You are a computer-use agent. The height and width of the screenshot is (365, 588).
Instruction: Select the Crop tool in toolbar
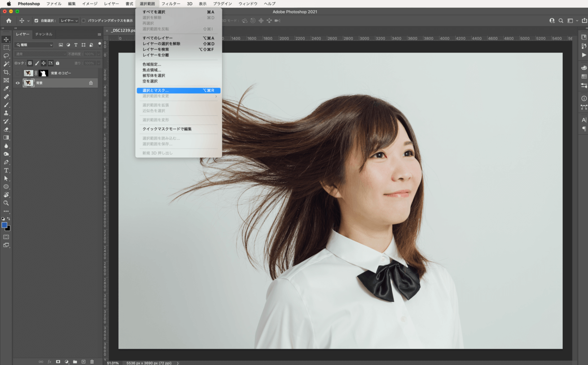pyautogui.click(x=6, y=72)
